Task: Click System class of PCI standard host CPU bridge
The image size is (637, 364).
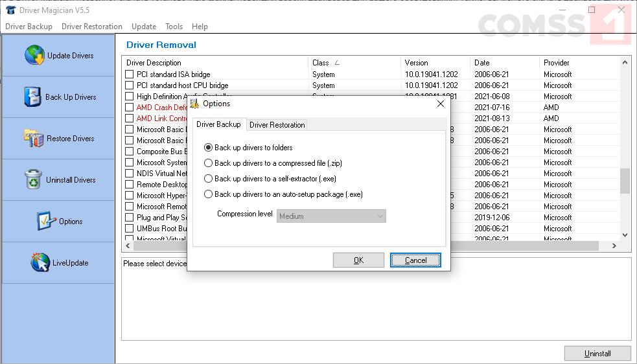Action: 323,85
